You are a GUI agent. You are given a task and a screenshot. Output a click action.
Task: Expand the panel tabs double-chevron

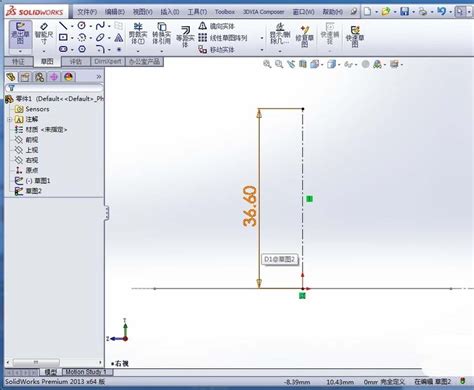pos(99,77)
